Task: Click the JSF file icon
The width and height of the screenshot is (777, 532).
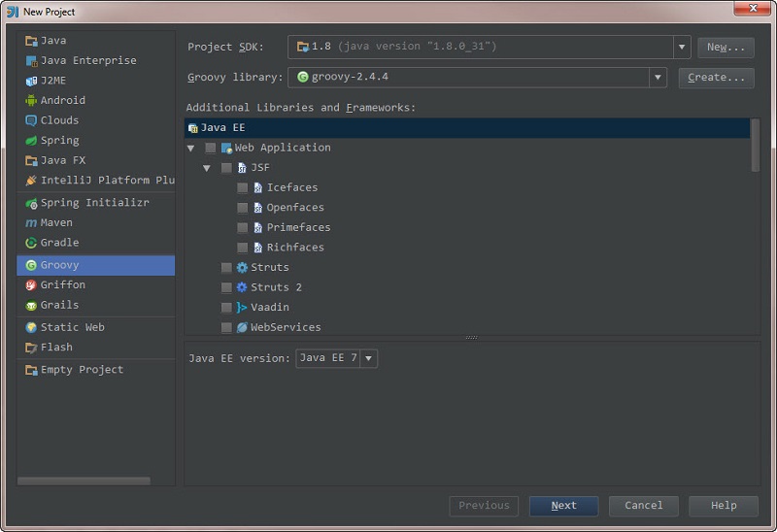Action: pos(242,168)
